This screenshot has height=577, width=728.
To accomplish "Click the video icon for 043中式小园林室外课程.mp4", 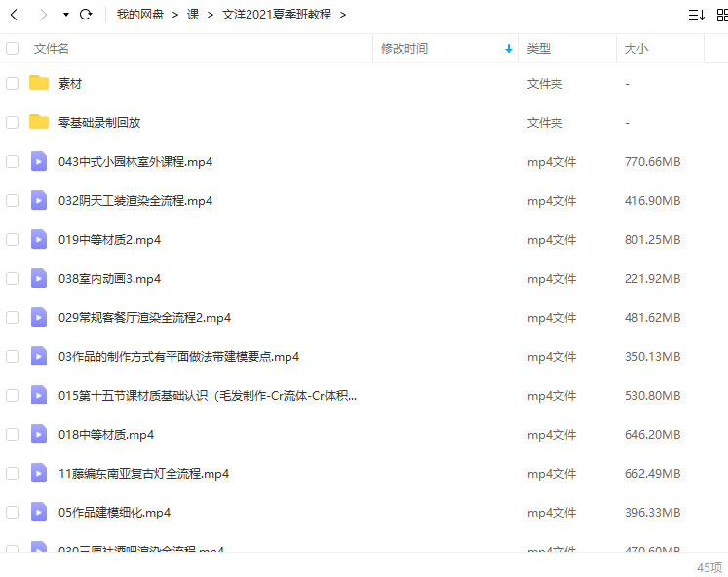I will [x=39, y=161].
